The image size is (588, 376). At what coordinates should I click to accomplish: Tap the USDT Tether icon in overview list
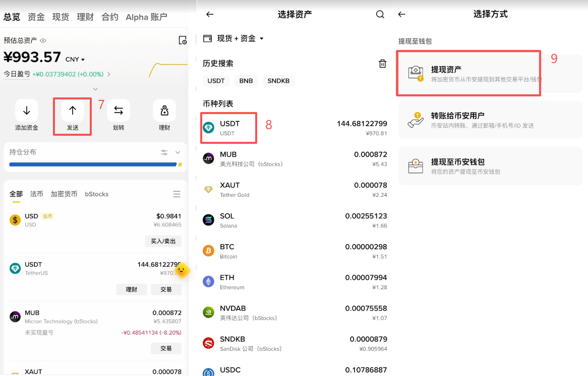15,268
